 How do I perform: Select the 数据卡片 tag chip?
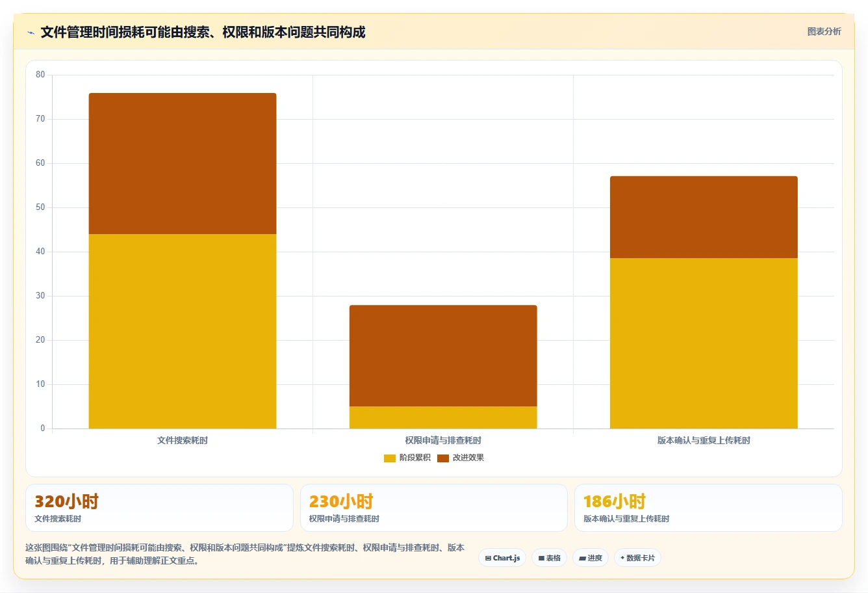[637, 558]
